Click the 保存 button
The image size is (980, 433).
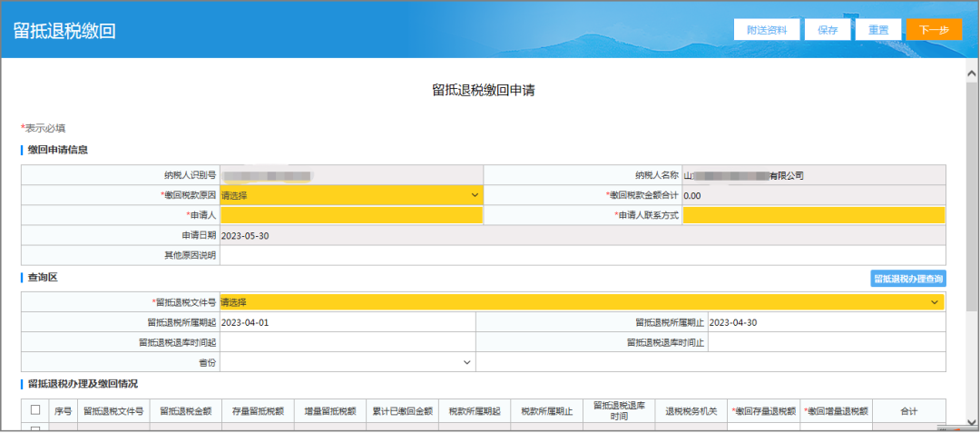828,29
